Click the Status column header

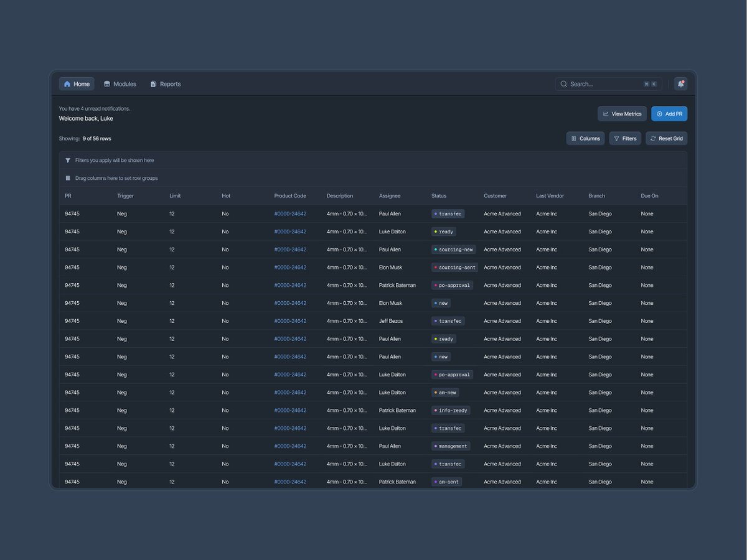coord(439,196)
